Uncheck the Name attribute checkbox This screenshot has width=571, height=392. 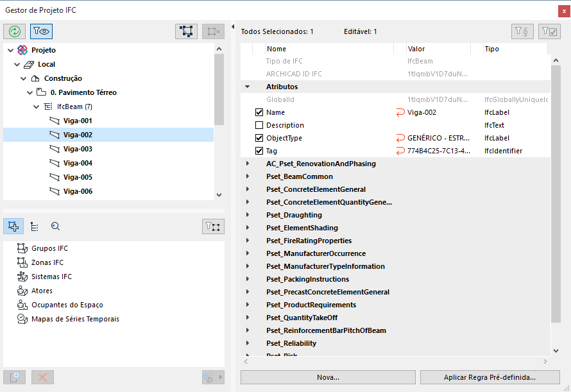(x=259, y=112)
